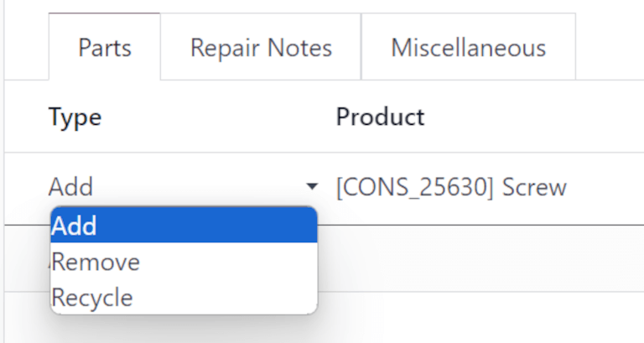
Task: Open the Repair Notes tab
Action: coord(261,47)
